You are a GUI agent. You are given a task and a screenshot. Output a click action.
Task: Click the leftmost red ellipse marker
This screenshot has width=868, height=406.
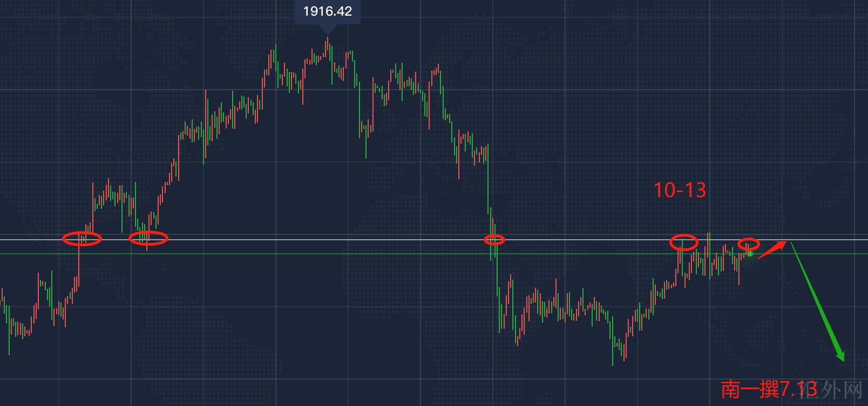pyautogui.click(x=82, y=238)
